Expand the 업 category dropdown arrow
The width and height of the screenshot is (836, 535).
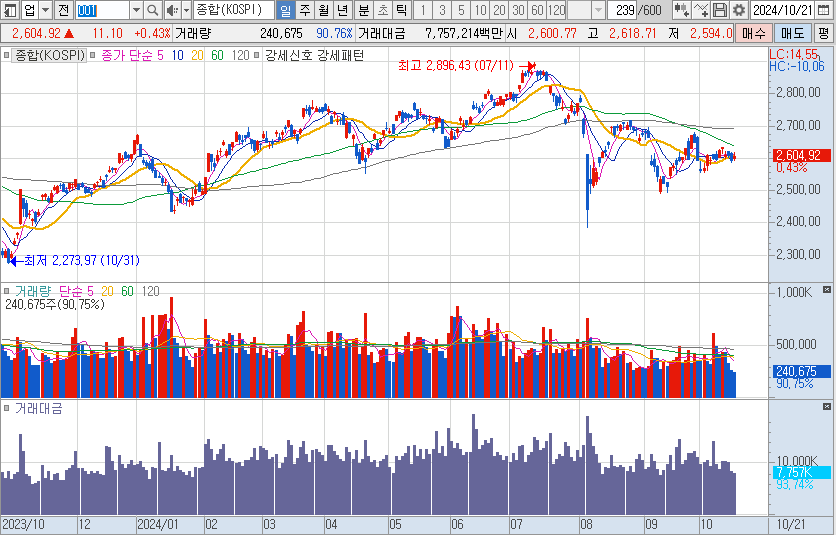[46, 10]
